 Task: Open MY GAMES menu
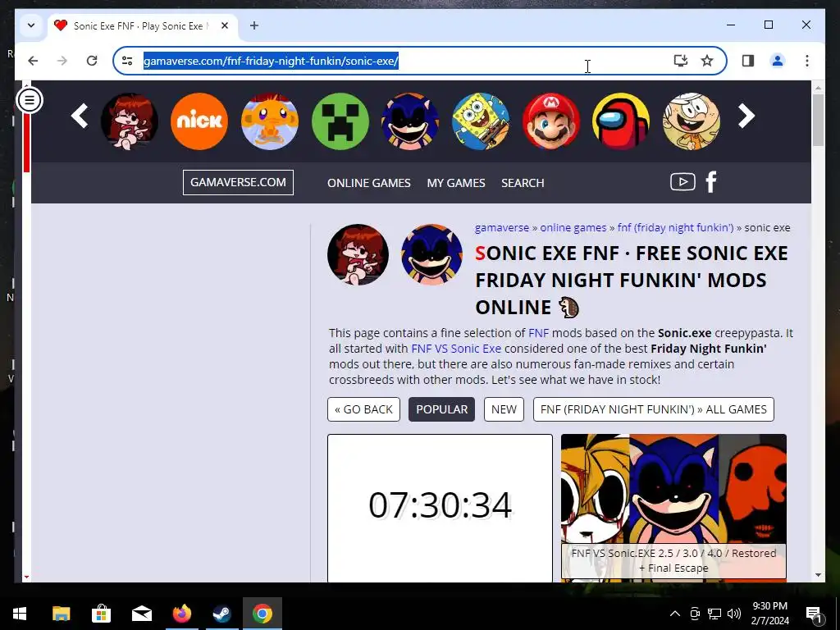[456, 183]
